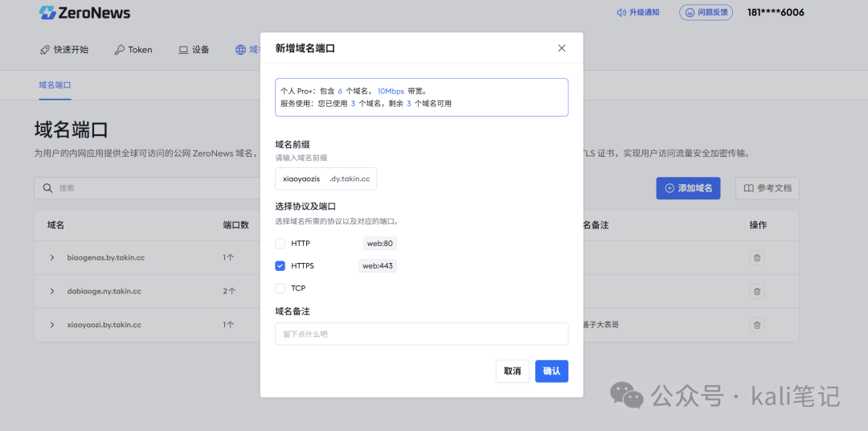Open the Token menu item
The width and height of the screenshot is (868, 431).
[x=133, y=50]
